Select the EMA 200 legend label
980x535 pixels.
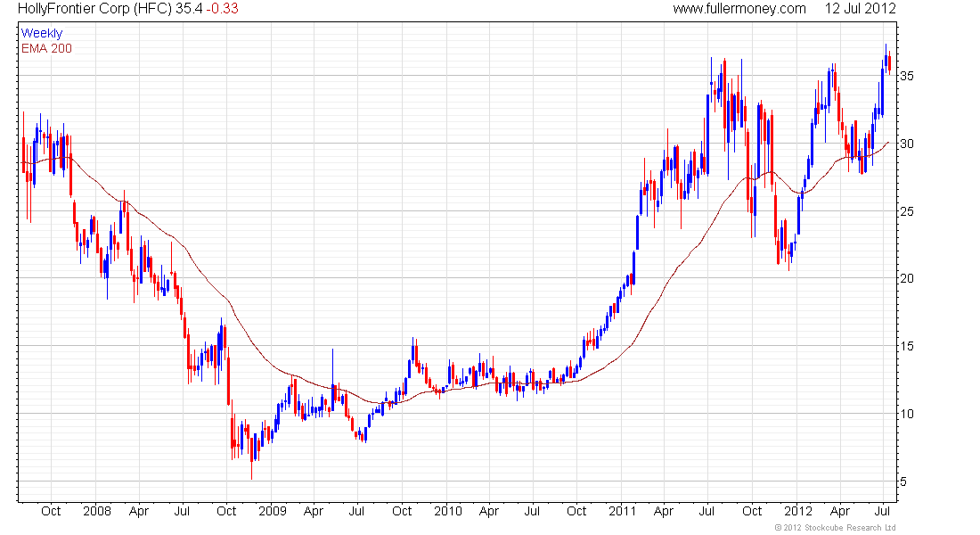click(46, 48)
